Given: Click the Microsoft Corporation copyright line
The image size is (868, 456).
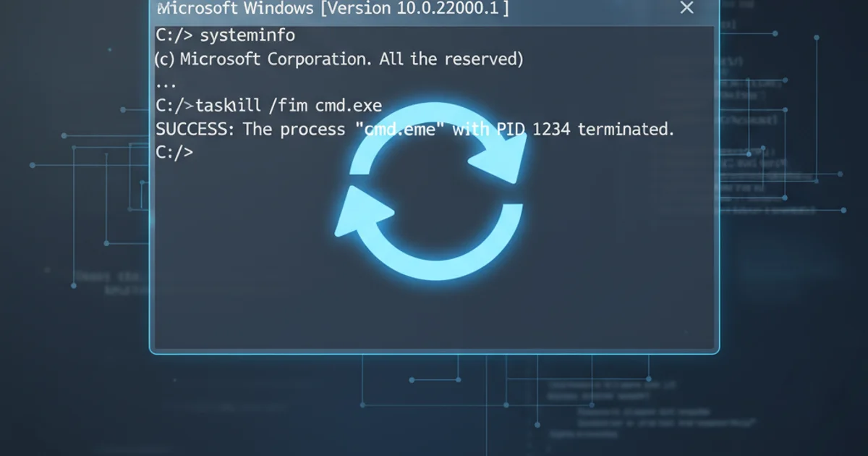Looking at the screenshot, I should click(339, 59).
